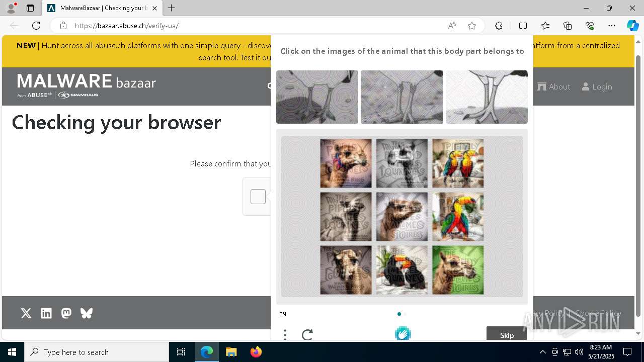
Task: Reload the page with refresh icon
Action: tap(36, 26)
